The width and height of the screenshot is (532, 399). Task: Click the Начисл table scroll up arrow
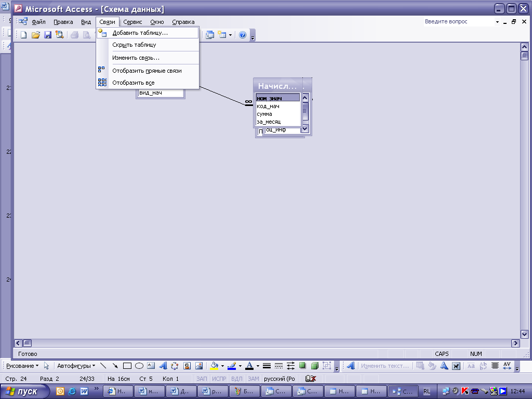[x=304, y=98]
